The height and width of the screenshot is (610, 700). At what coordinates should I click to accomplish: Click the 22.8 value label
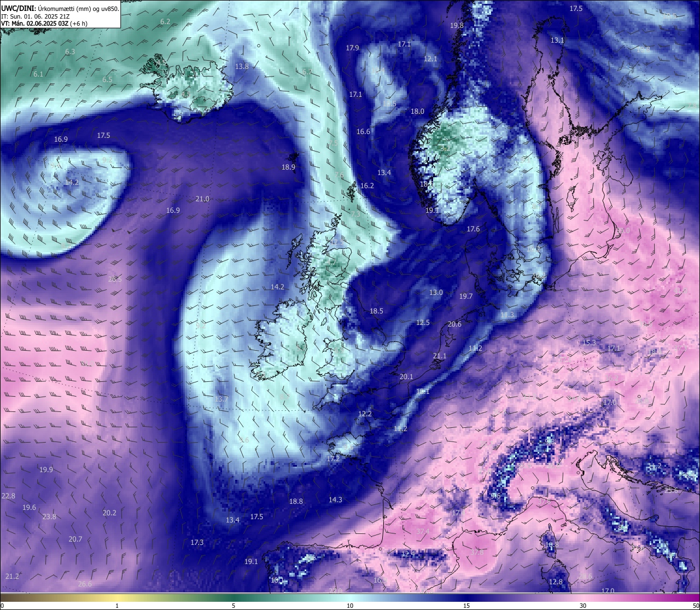click(8, 496)
